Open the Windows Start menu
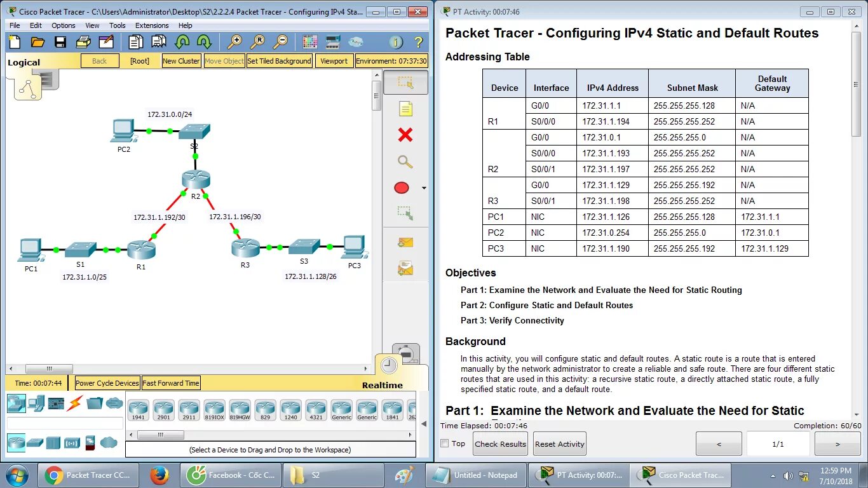This screenshot has height=488, width=868. click(17, 475)
